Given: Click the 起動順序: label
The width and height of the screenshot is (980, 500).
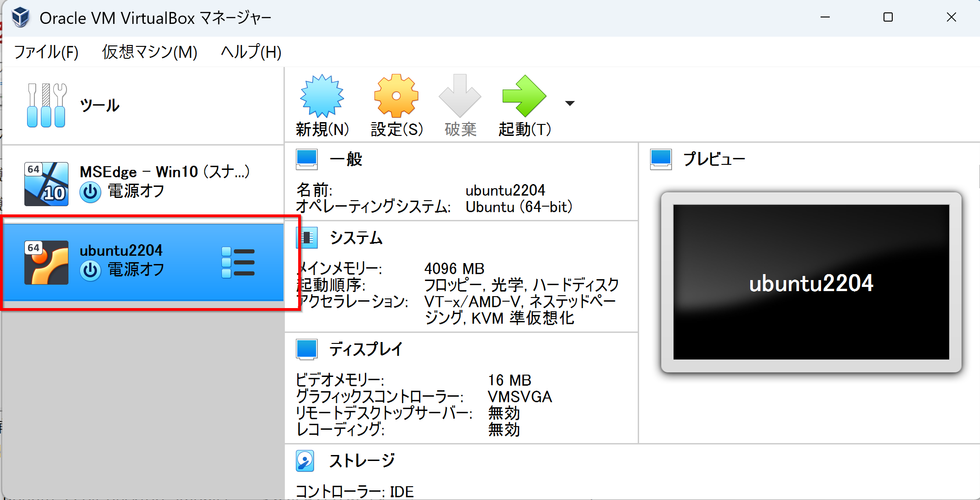Looking at the screenshot, I should (x=331, y=285).
